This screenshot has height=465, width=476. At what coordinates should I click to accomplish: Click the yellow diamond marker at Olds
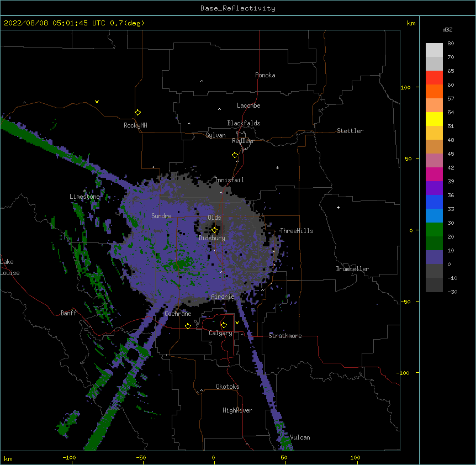pyautogui.click(x=214, y=230)
